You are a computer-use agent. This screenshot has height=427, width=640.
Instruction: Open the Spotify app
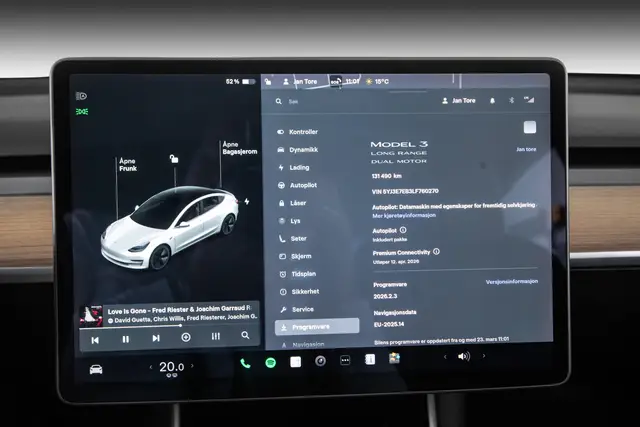(270, 363)
